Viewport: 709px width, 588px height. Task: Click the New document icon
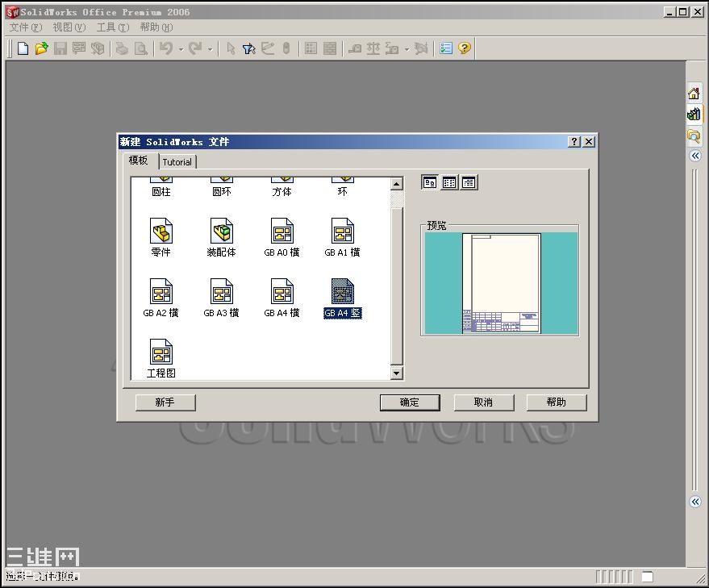click(x=23, y=48)
